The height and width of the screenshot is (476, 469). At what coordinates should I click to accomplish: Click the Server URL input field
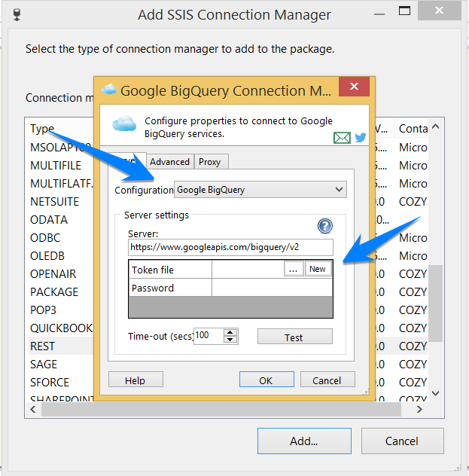coord(230,247)
